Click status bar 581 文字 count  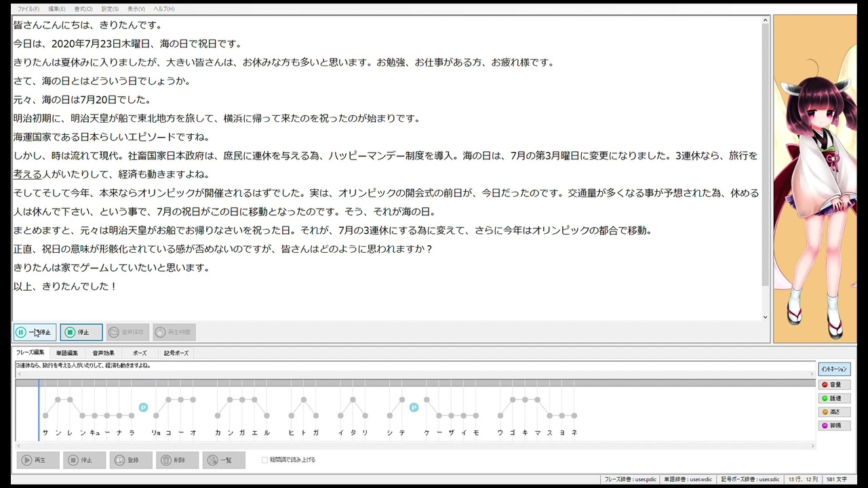[x=836, y=479]
